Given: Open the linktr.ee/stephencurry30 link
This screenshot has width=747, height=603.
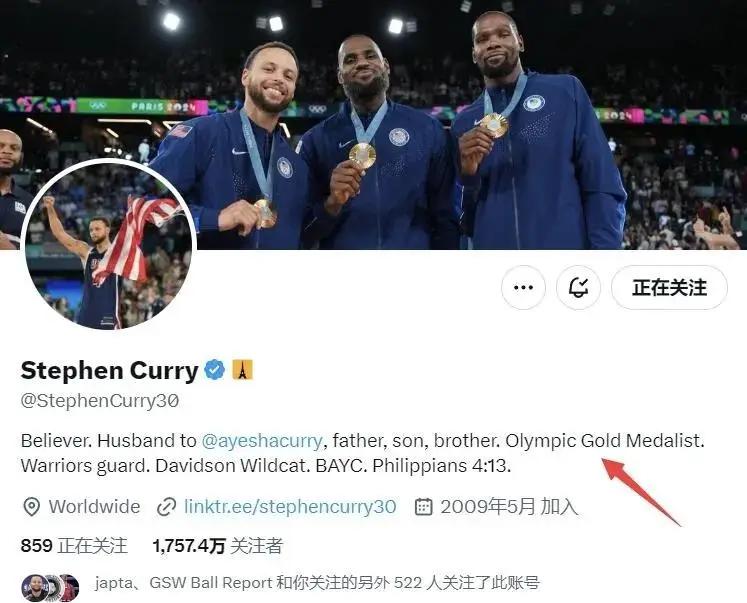Looking at the screenshot, I should (290, 506).
